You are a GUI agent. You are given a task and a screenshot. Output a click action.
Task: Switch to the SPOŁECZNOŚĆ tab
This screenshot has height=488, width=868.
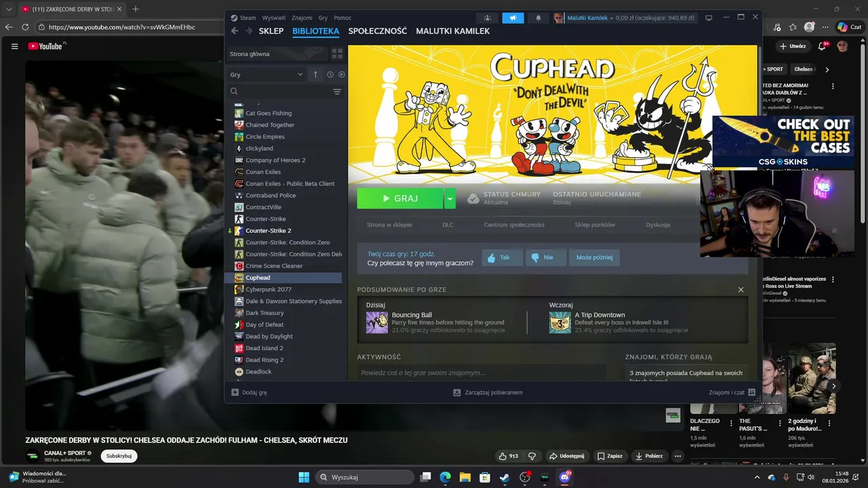[x=378, y=31]
